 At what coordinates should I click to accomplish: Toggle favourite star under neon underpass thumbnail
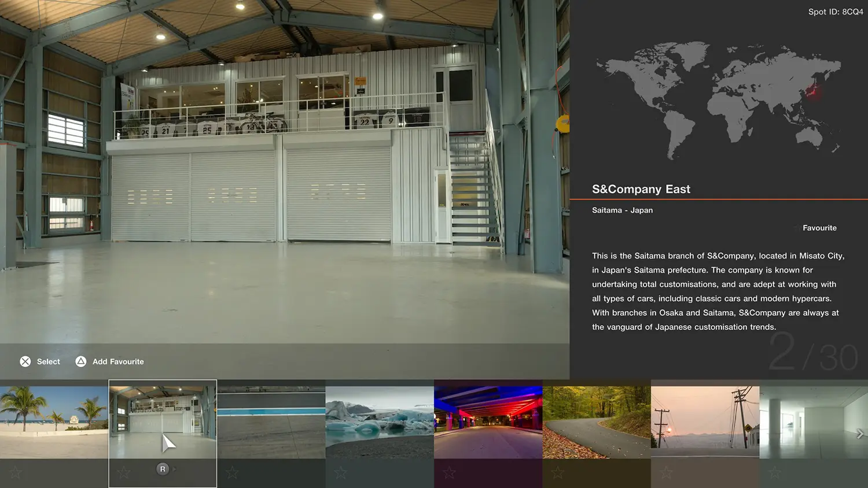click(449, 472)
